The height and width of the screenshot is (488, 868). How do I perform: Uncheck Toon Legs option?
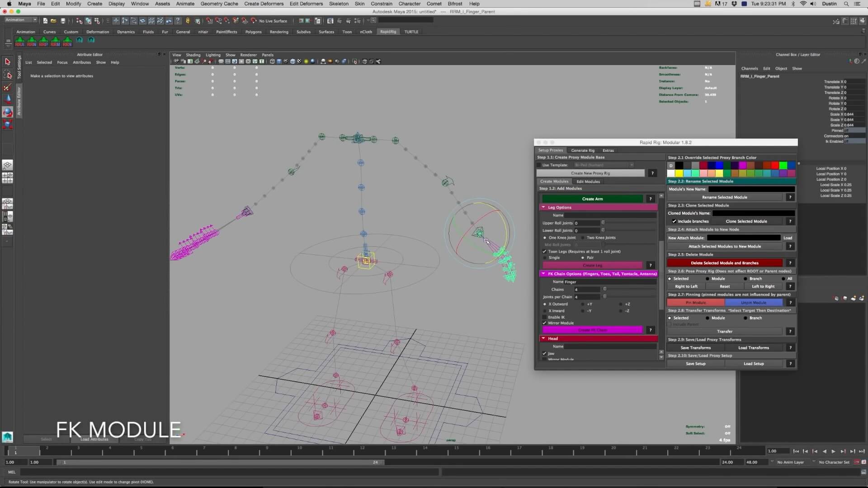pos(544,251)
